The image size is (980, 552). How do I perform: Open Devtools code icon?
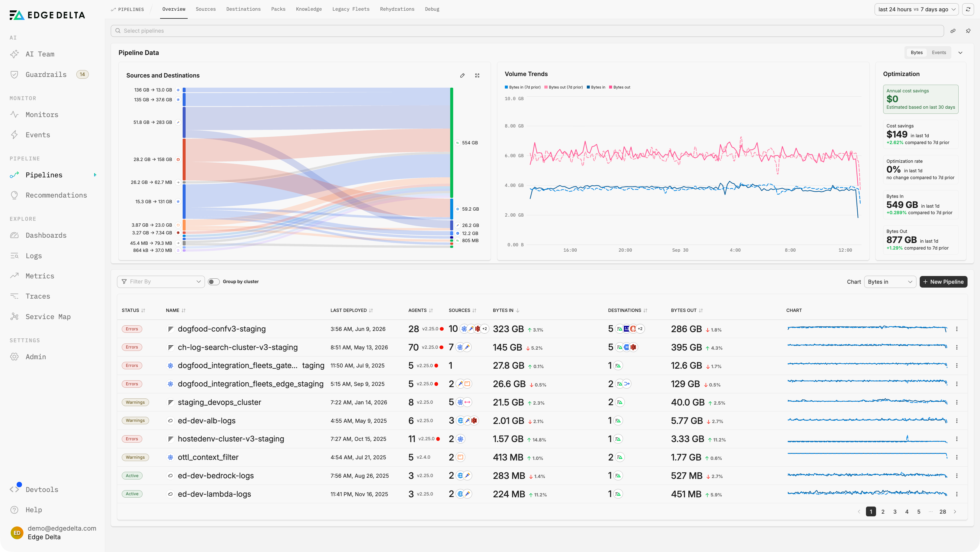click(15, 490)
